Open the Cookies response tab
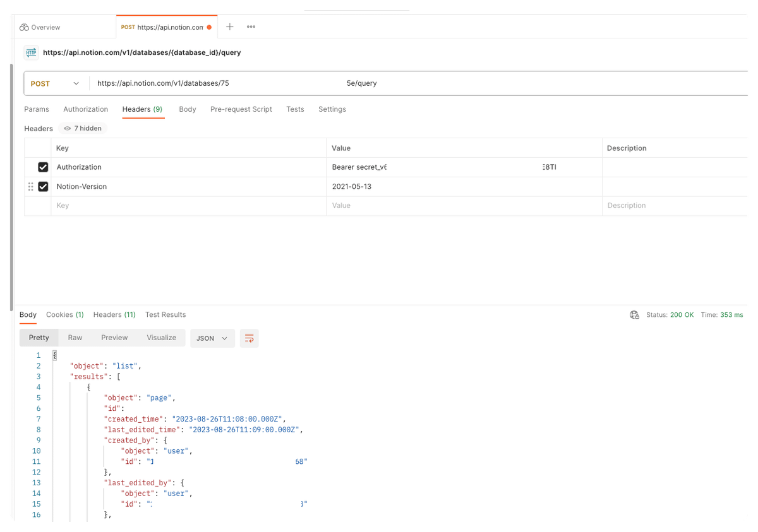The width and height of the screenshot is (758, 532). 64,314
